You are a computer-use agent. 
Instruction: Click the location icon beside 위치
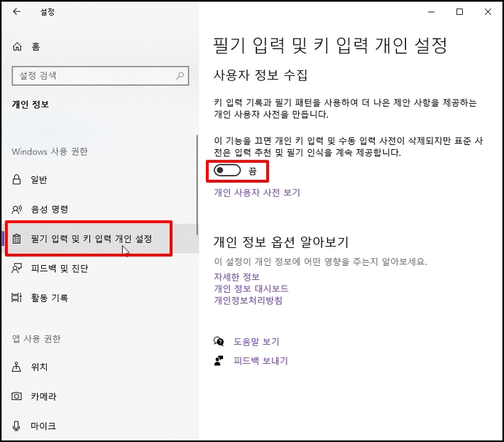(16, 367)
